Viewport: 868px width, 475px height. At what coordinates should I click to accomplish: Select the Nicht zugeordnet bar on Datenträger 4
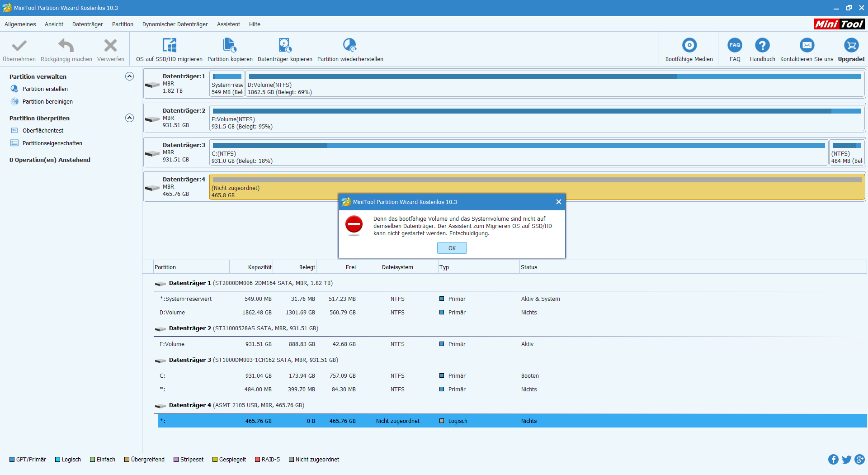[537, 187]
